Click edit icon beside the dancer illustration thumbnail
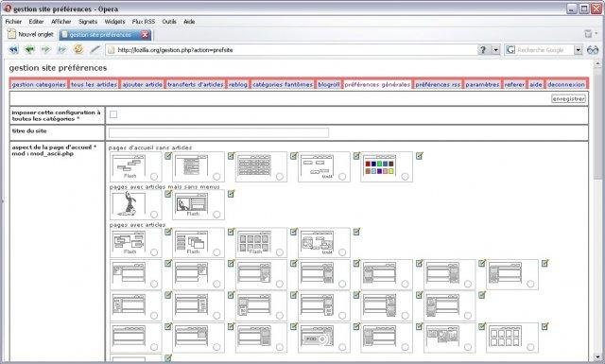Image resolution: width=605 pixels, height=364 pixels. (168, 194)
